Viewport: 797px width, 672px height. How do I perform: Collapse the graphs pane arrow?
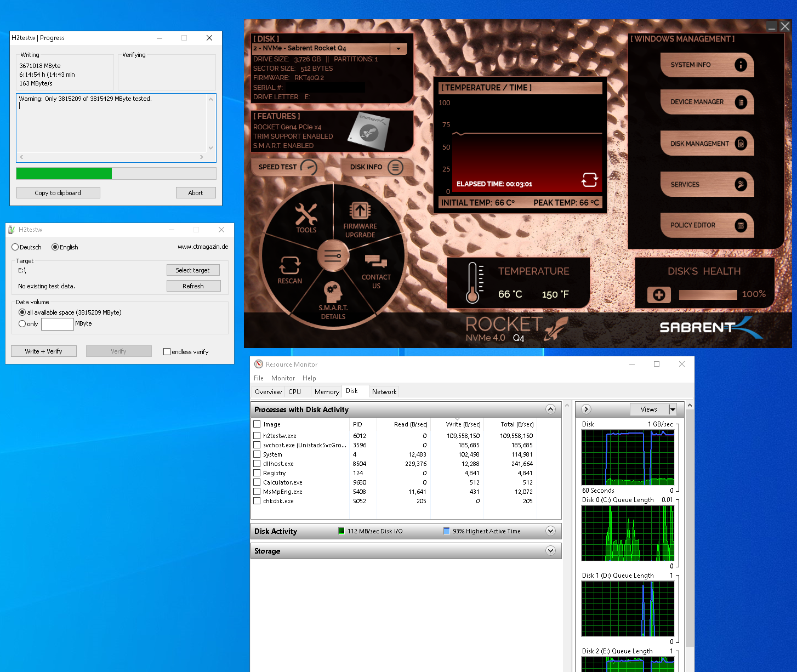point(586,409)
